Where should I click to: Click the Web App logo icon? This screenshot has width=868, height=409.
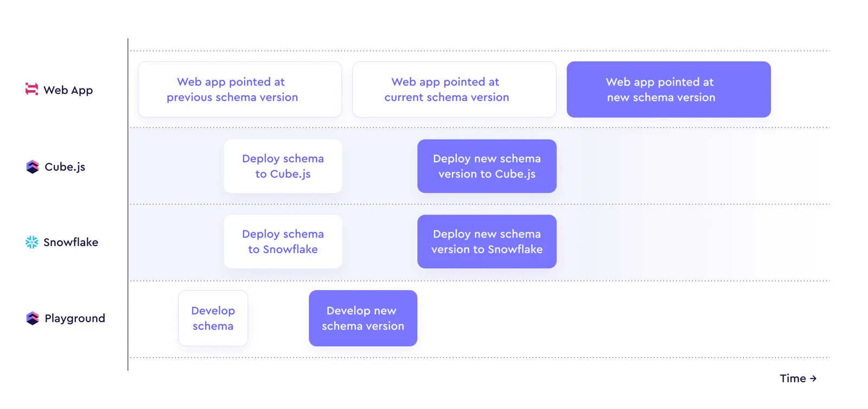pyautogui.click(x=32, y=89)
